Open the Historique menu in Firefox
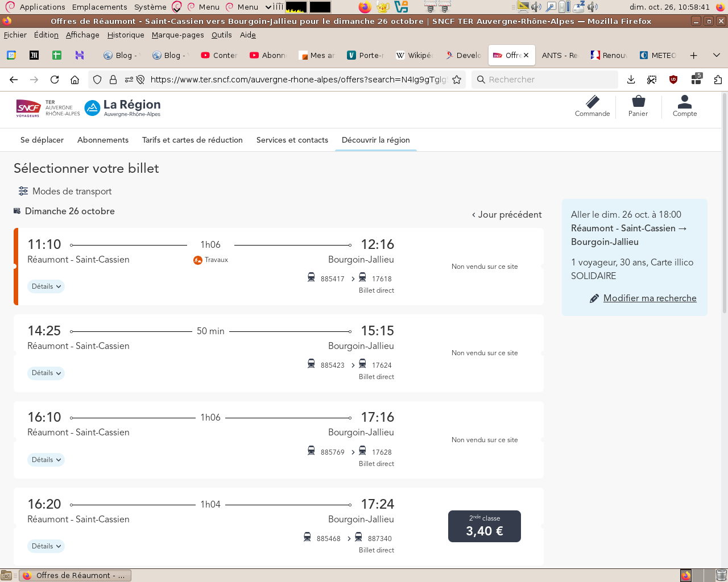Image resolution: width=728 pixels, height=582 pixels. (126, 35)
